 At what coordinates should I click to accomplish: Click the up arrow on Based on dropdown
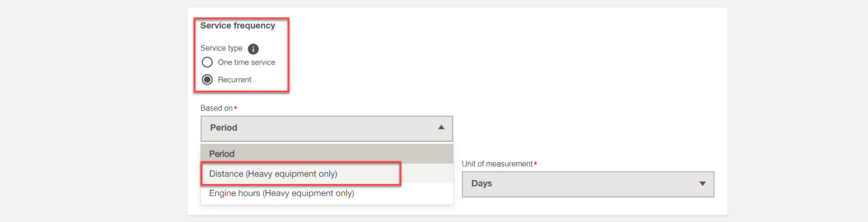tap(441, 127)
